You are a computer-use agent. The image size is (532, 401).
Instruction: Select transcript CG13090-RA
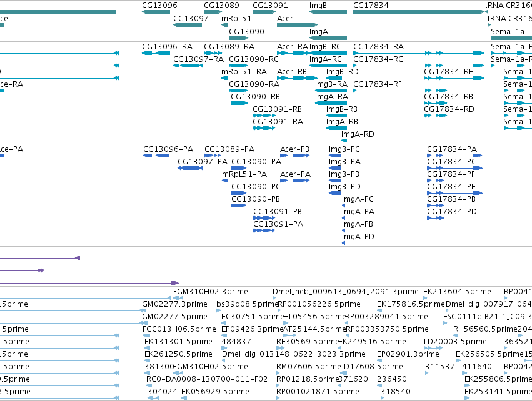(x=254, y=84)
